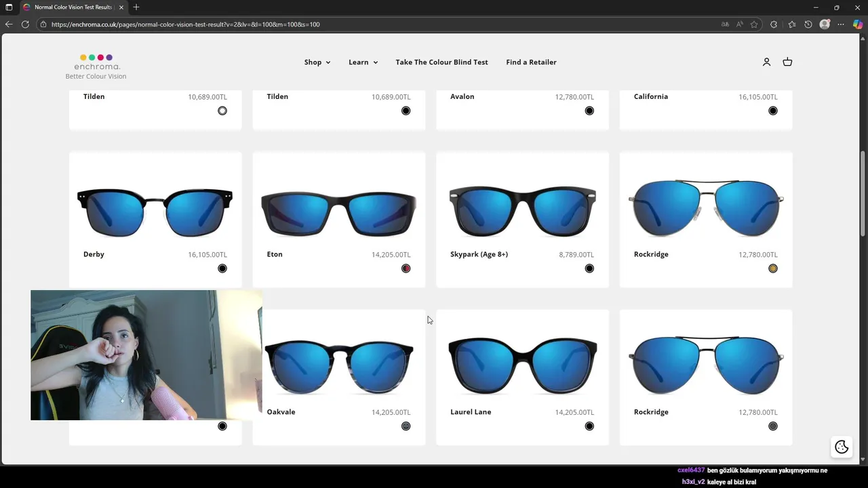The width and height of the screenshot is (868, 488).
Task: Open the account login icon
Action: click(x=766, y=62)
